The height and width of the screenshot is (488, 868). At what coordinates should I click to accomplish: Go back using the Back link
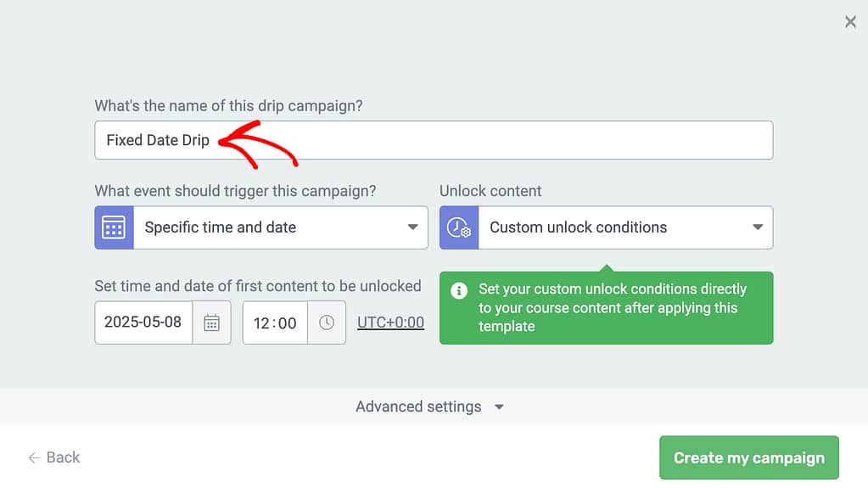(63, 458)
